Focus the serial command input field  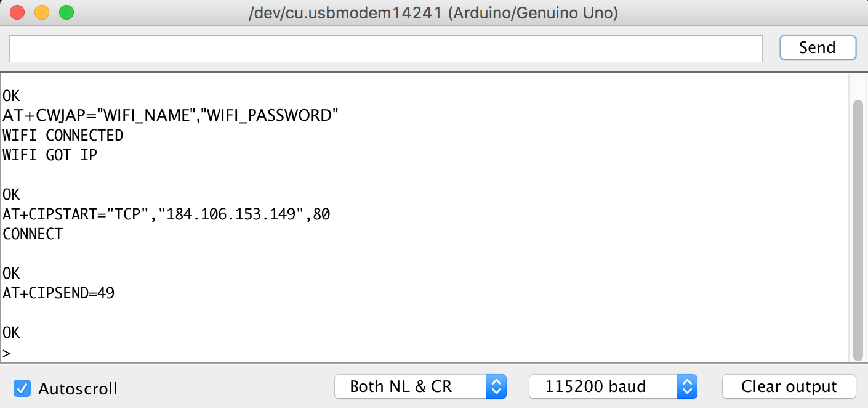pos(386,49)
